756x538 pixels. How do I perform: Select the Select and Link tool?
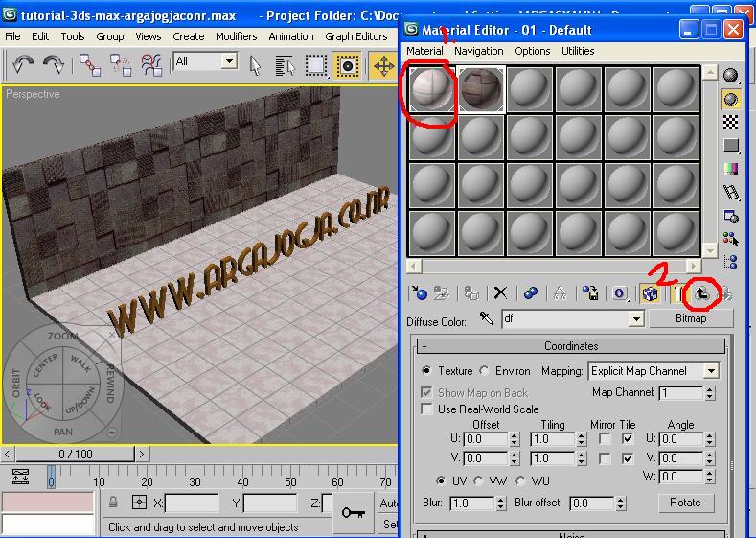click(90, 64)
